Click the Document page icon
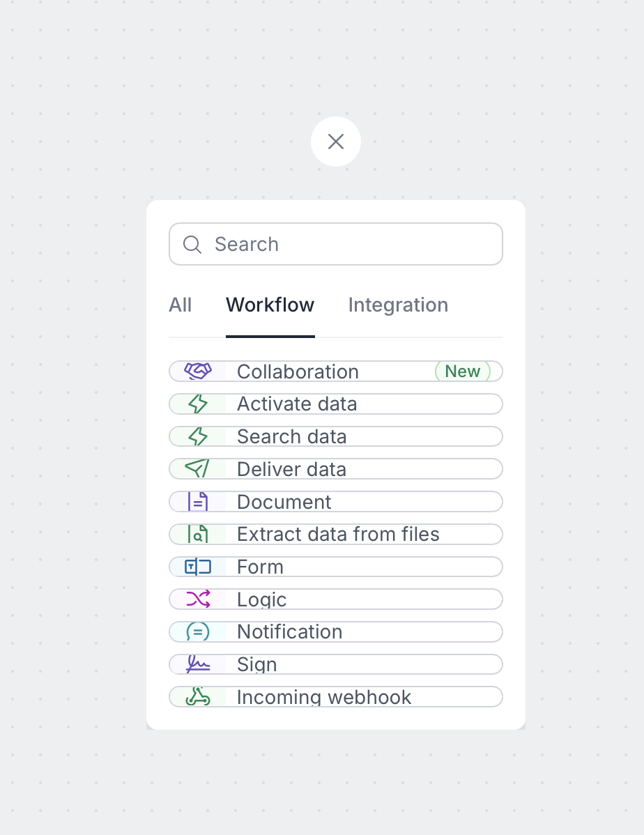 point(198,501)
